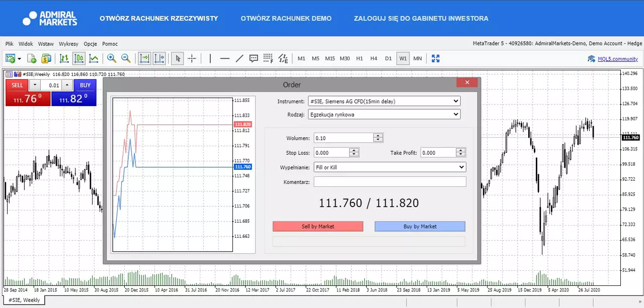Viewport: 644px width, 308px height.
Task: Switch chart to bar chart mode
Action: tap(64, 58)
